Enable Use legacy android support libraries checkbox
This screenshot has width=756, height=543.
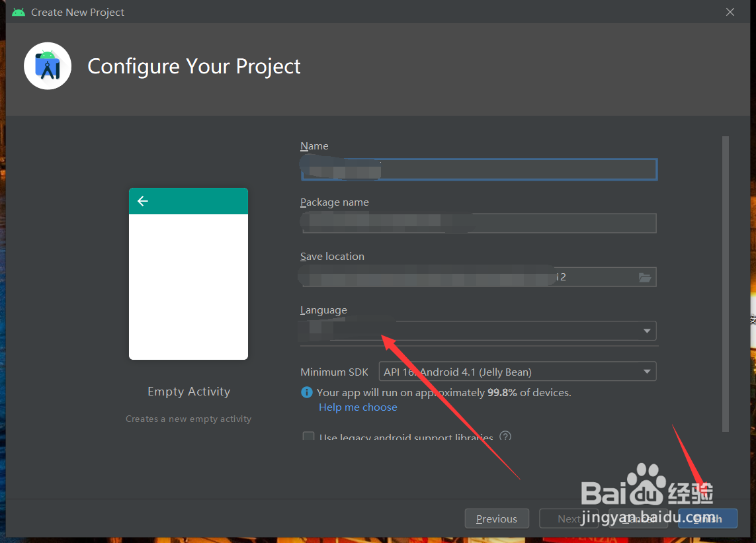pyautogui.click(x=309, y=436)
